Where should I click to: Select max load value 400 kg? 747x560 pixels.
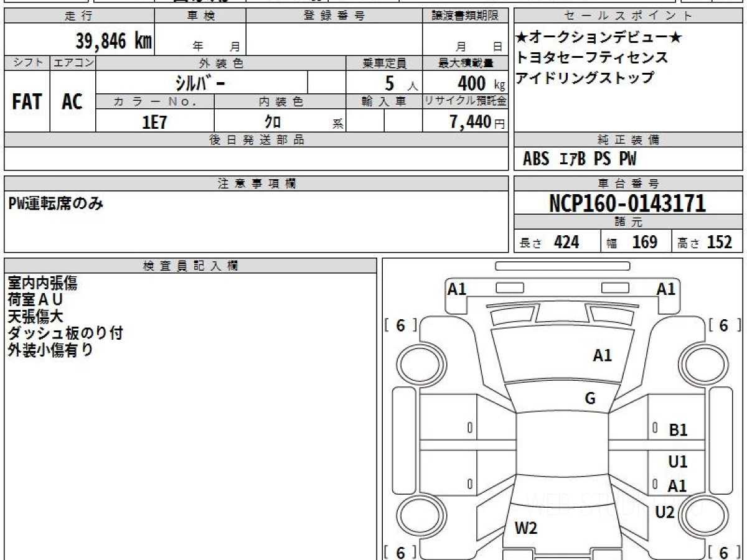(481, 83)
